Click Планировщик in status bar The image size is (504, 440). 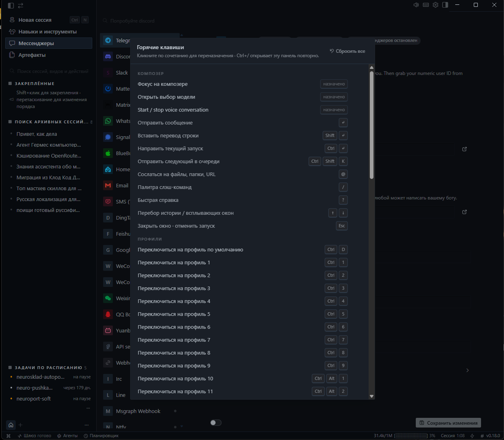point(101,436)
